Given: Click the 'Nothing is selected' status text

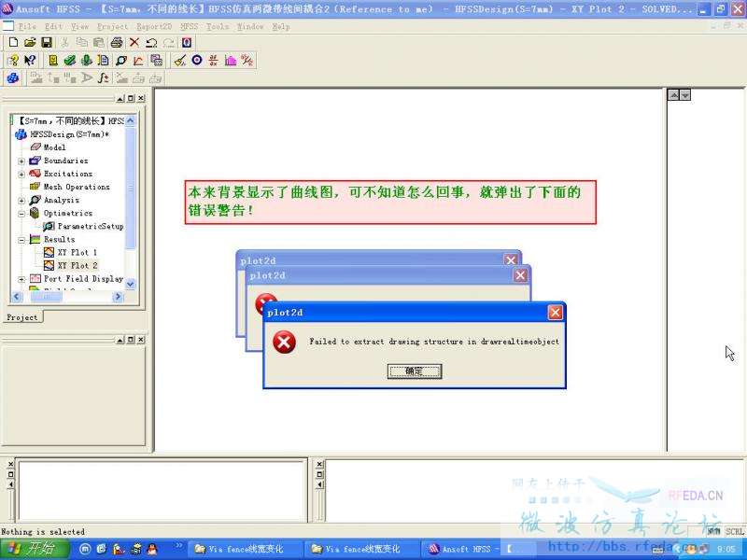Looking at the screenshot, I should click(43, 531).
